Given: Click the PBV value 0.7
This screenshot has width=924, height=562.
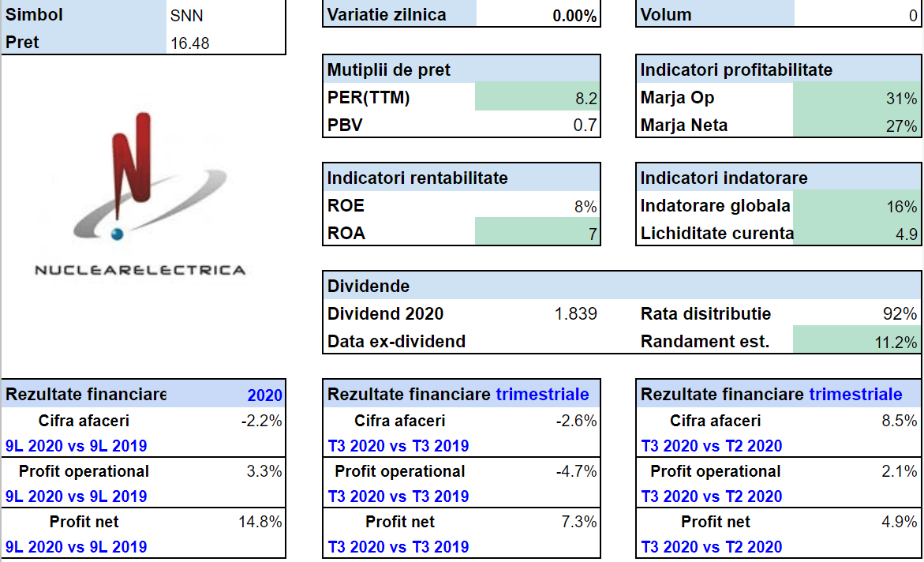Looking at the screenshot, I should (537, 125).
